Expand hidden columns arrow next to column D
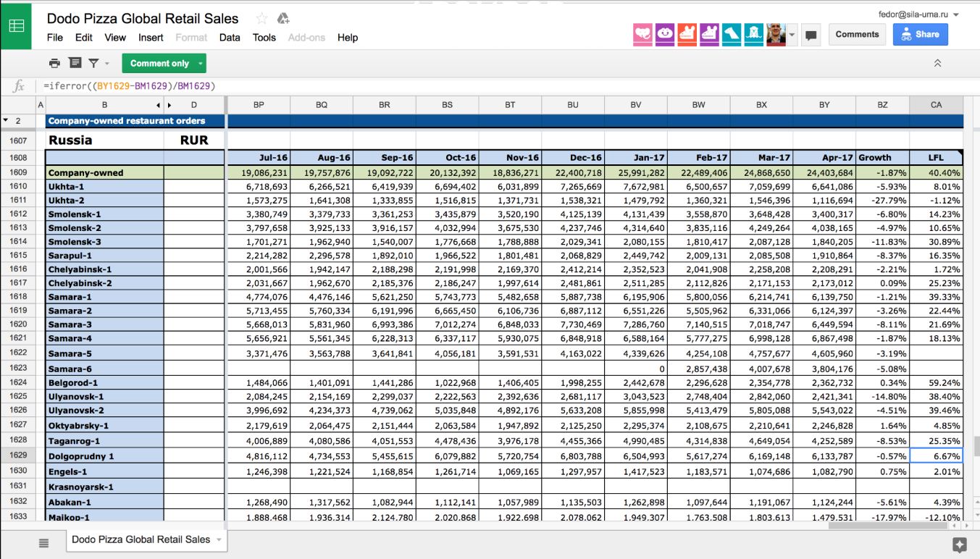Screen dimensions: 980x559 (169, 105)
